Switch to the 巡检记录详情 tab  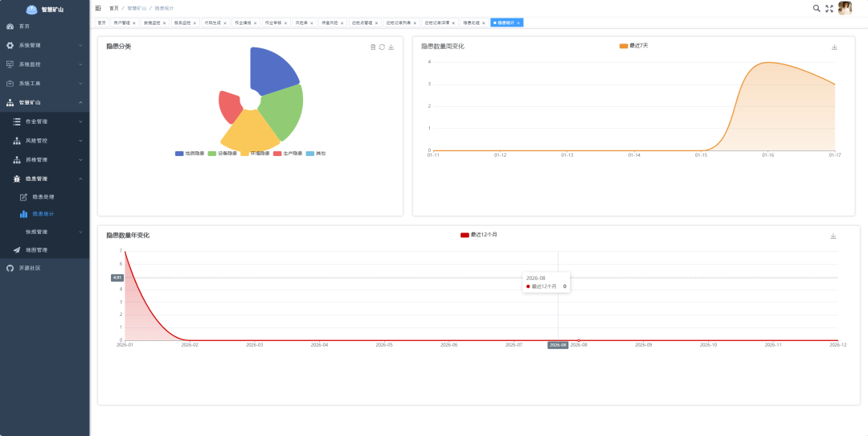(x=440, y=23)
